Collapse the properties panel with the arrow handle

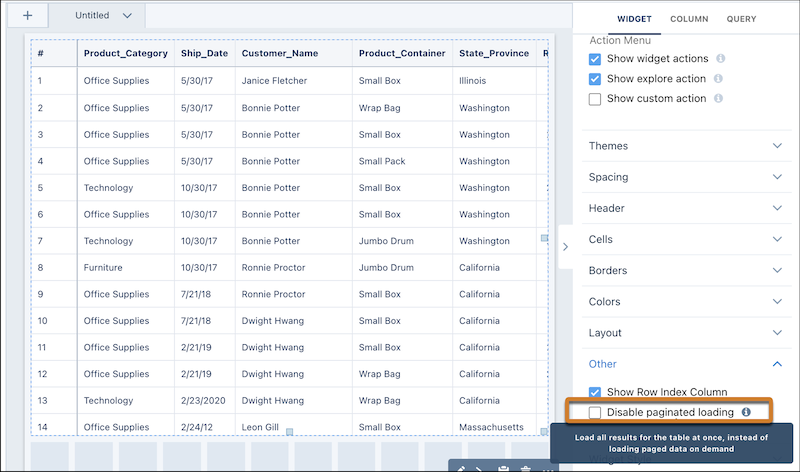[x=564, y=247]
